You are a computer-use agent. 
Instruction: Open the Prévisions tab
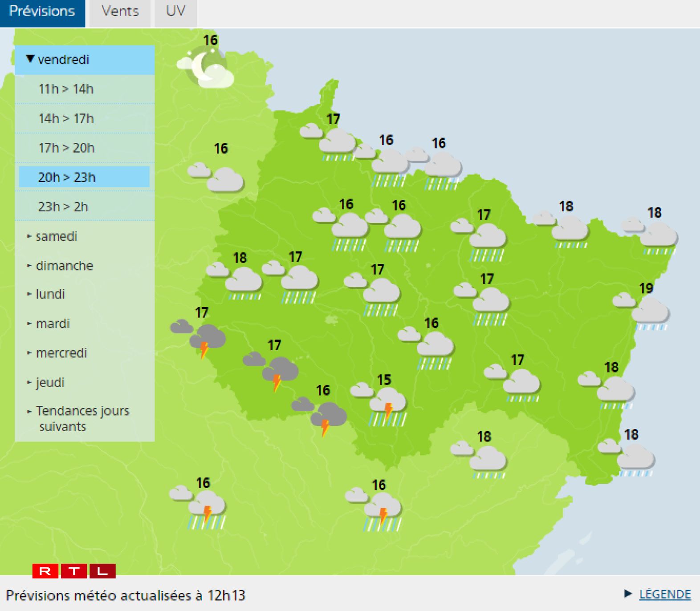[x=42, y=11]
